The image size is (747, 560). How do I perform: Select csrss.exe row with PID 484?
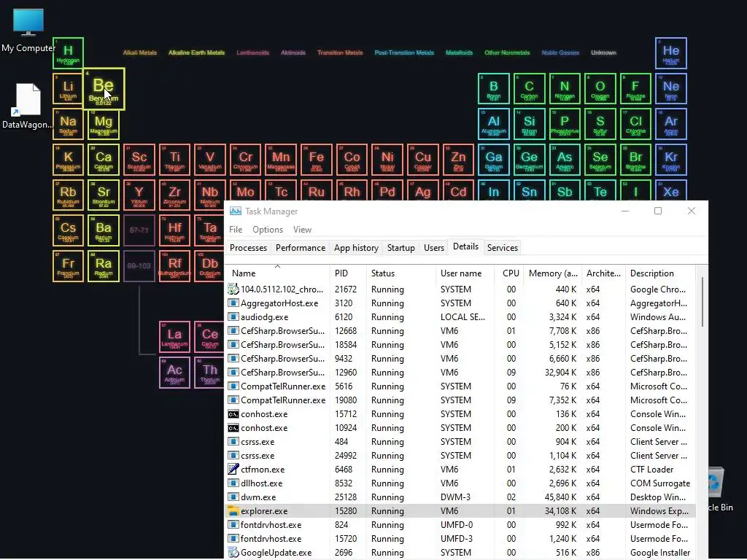pos(460,442)
